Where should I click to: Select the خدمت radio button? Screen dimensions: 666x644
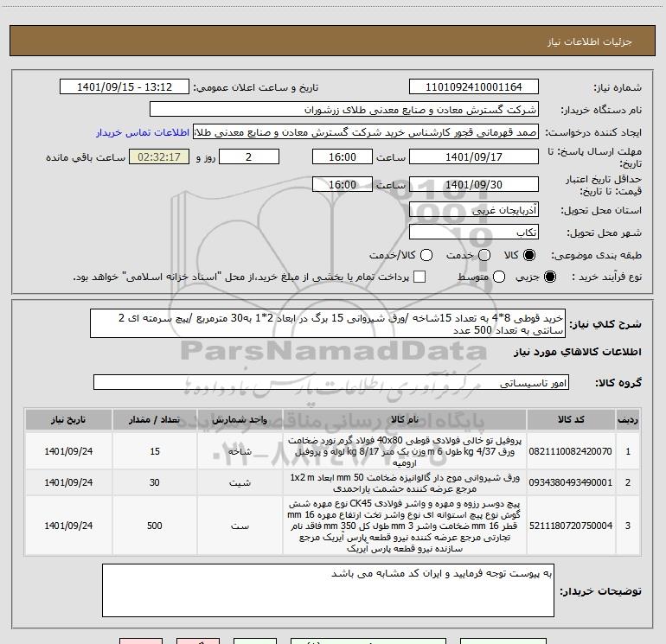(484, 255)
